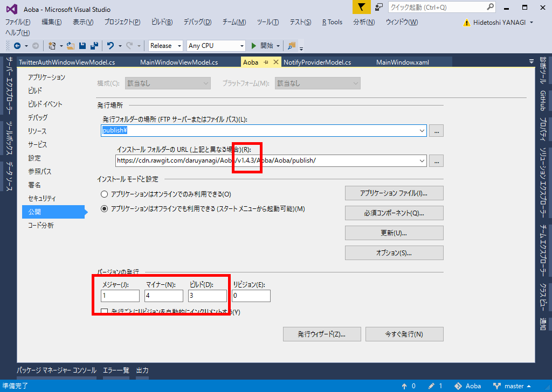Viewport: 552px width, 392px height.
Task: Click the greyed Redo arrow icon
Action: point(129,46)
